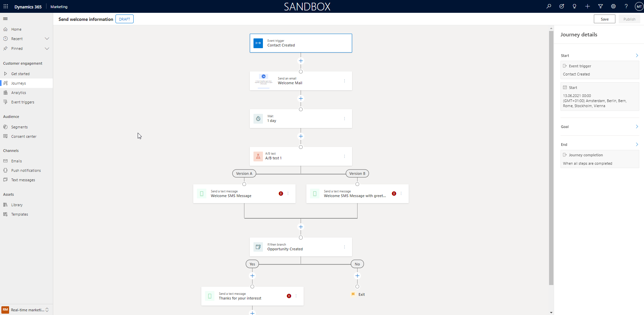Open Analytics in the sidebar

pos(19,93)
